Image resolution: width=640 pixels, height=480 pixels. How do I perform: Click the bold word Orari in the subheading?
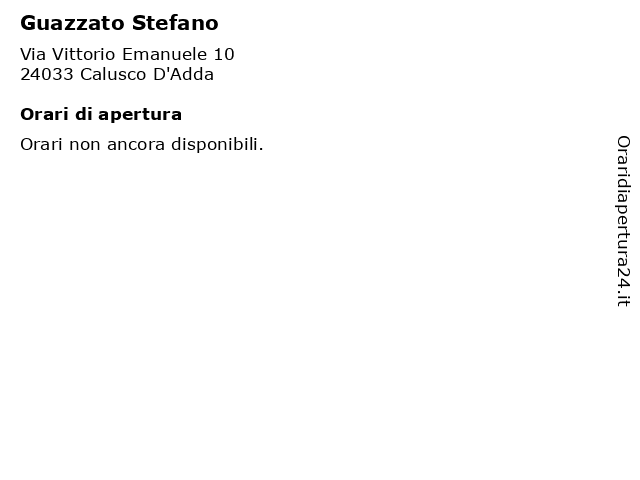tap(44, 114)
